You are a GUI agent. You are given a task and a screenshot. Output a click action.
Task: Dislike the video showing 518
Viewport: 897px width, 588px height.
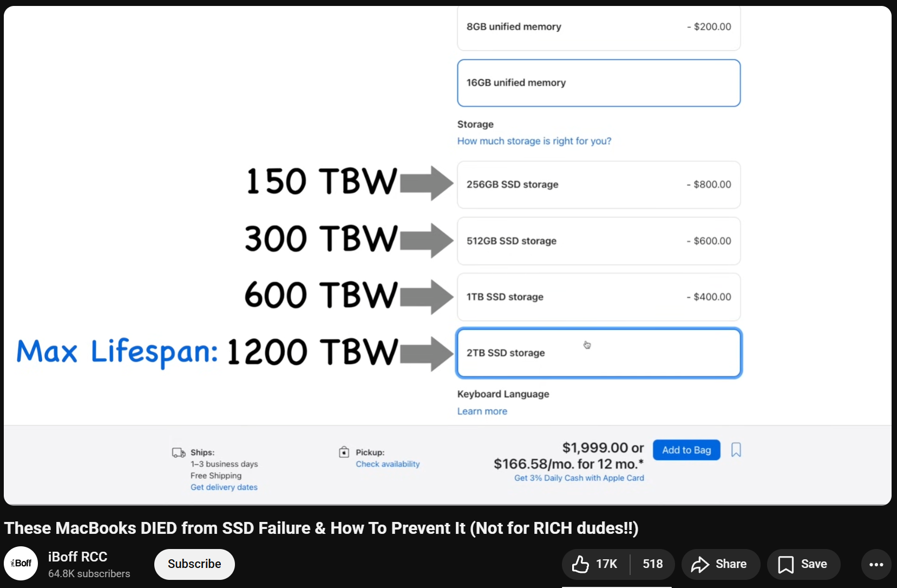pos(653,564)
